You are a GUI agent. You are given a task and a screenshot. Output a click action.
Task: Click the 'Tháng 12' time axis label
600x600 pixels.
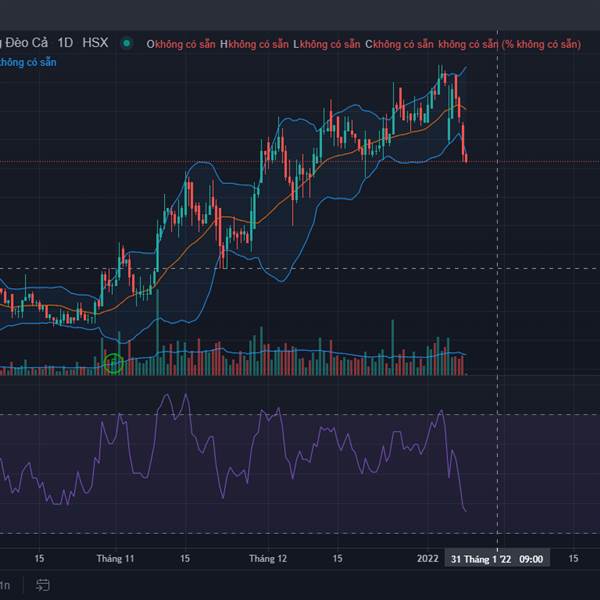268,559
